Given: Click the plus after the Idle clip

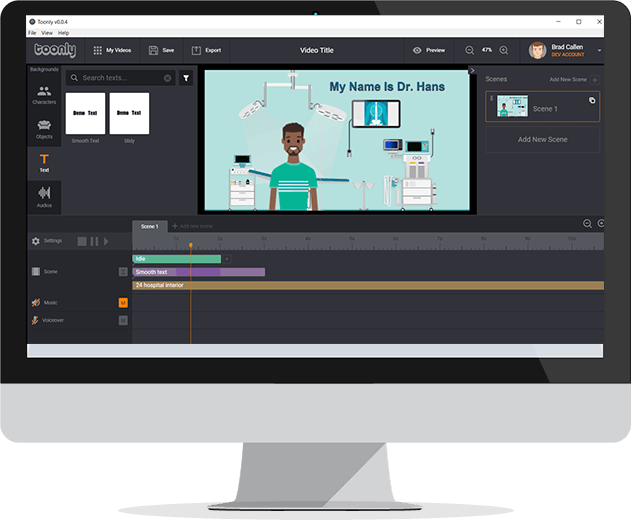Looking at the screenshot, I should coord(227,259).
